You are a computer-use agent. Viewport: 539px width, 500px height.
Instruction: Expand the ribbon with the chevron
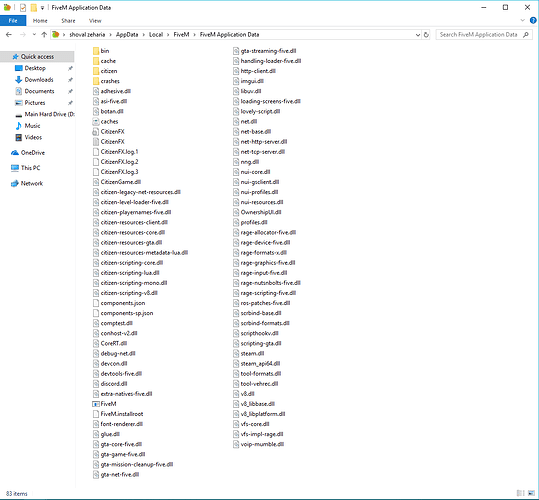[x=522, y=21]
